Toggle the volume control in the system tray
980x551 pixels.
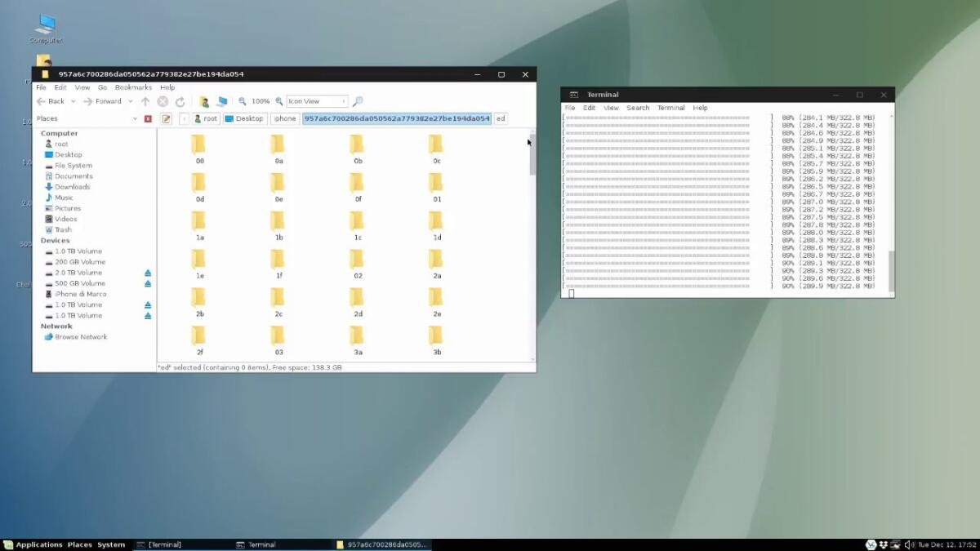[x=908, y=544]
